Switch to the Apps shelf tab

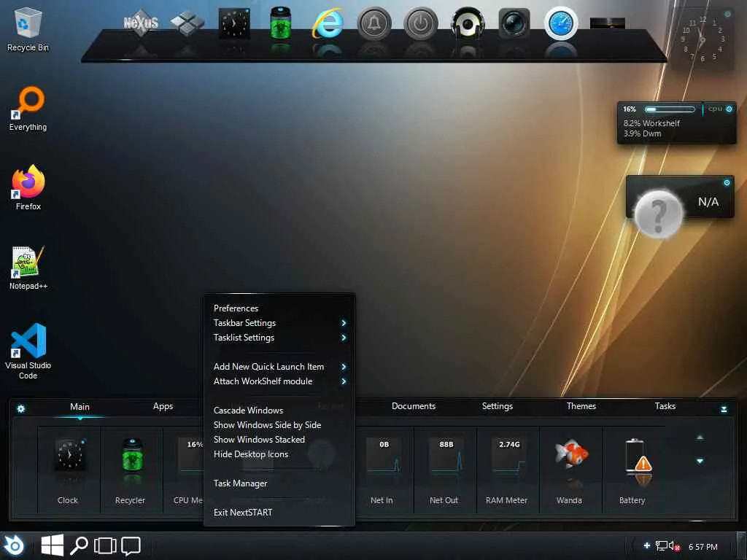tap(163, 406)
